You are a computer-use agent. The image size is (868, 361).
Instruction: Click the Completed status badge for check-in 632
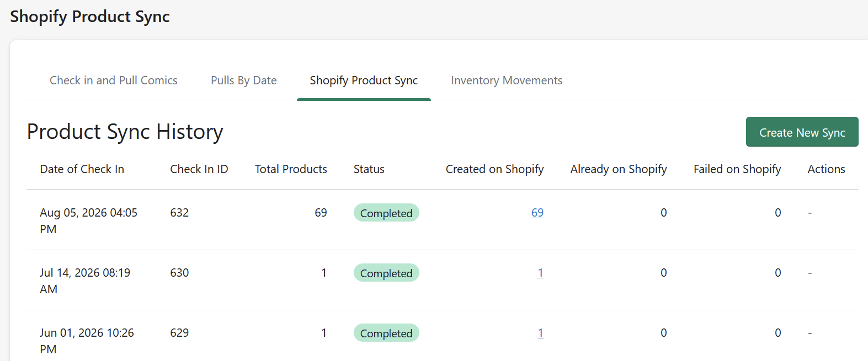pyautogui.click(x=386, y=213)
